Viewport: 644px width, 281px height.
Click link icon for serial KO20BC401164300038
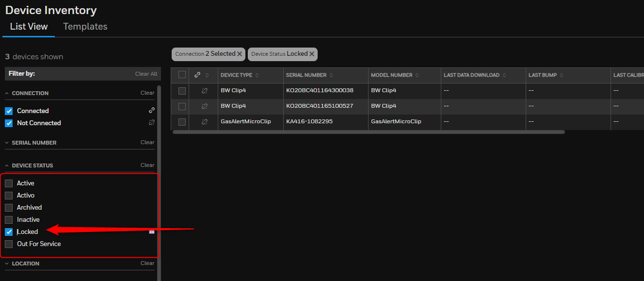[x=204, y=91]
